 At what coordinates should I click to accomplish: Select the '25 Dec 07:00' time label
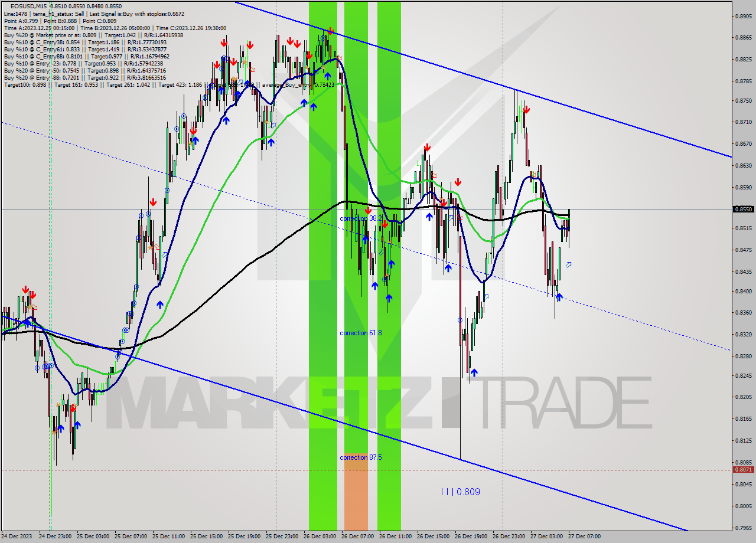pos(131,537)
